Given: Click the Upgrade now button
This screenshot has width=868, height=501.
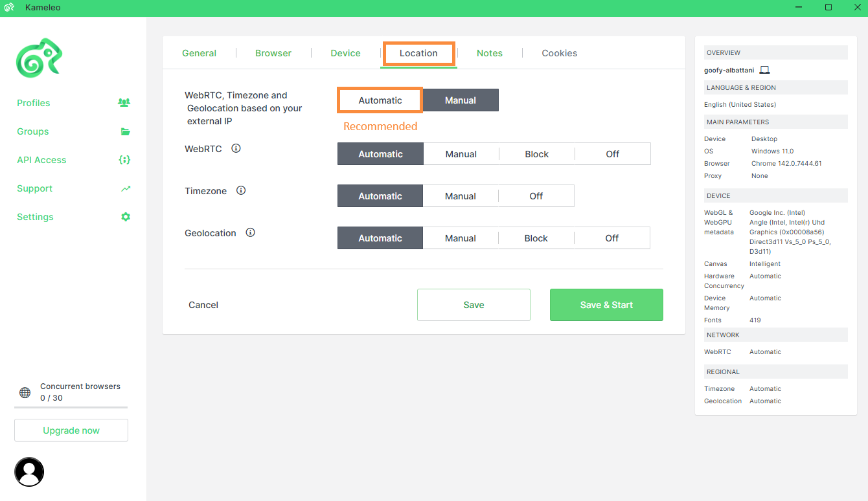Looking at the screenshot, I should (71, 430).
